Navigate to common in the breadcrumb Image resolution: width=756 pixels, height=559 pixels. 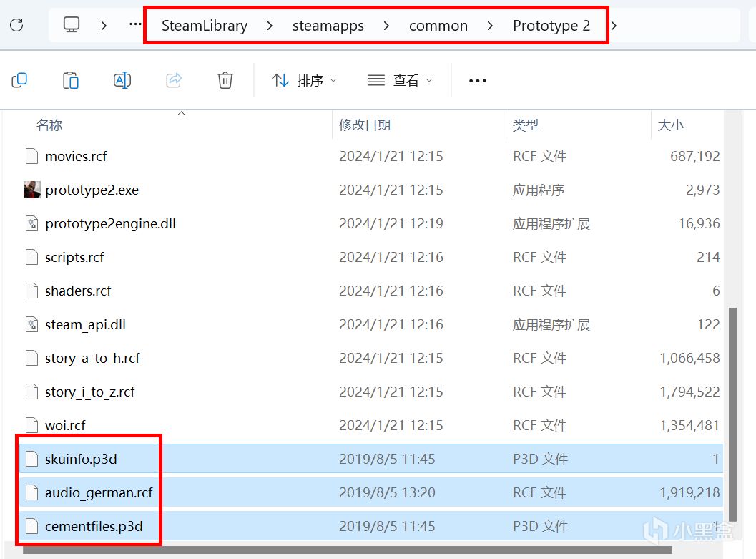click(438, 26)
